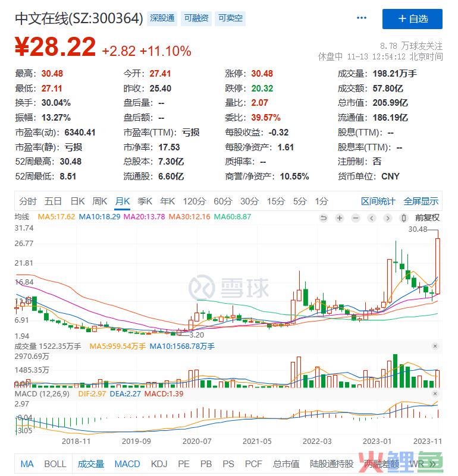
Task: Switch to 分时 chart tab
Action: click(x=27, y=201)
